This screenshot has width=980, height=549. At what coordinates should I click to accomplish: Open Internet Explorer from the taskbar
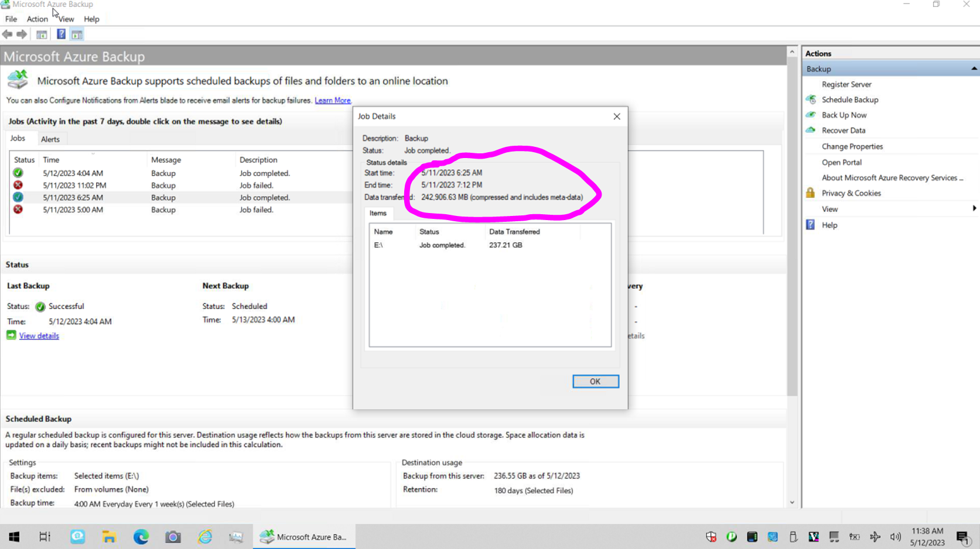pyautogui.click(x=205, y=537)
